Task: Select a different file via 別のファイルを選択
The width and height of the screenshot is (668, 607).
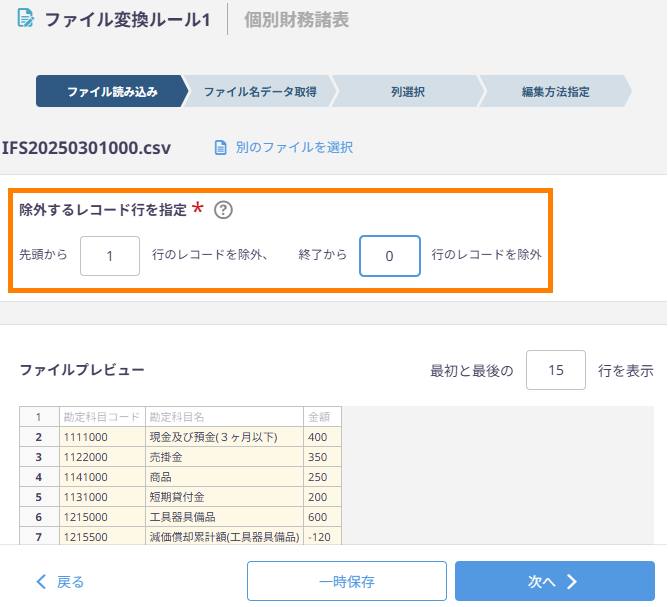Action: coord(294,147)
